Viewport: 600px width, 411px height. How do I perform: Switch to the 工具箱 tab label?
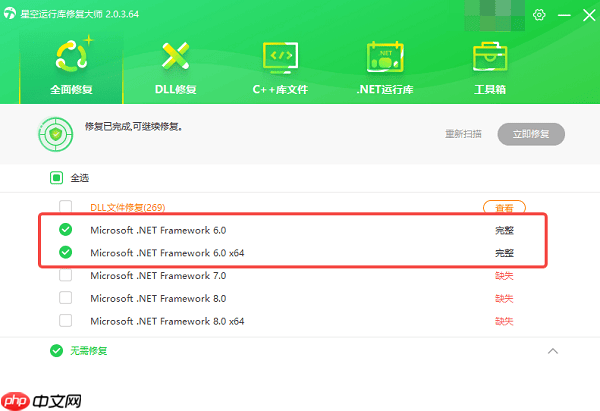490,90
